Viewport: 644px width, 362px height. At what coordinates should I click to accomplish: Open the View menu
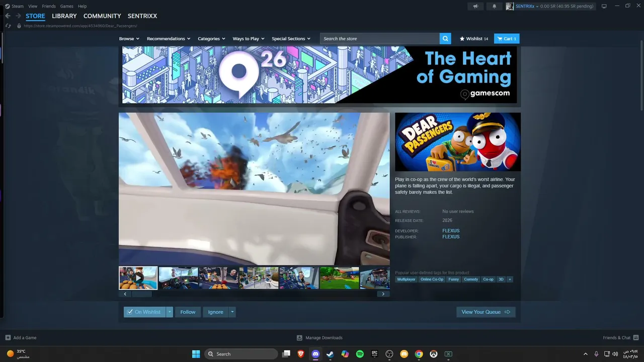pyautogui.click(x=33, y=6)
